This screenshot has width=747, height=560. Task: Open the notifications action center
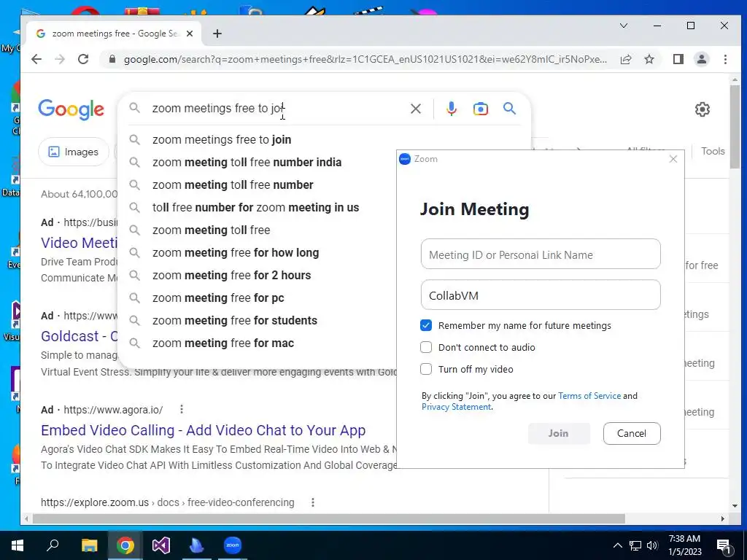click(724, 545)
